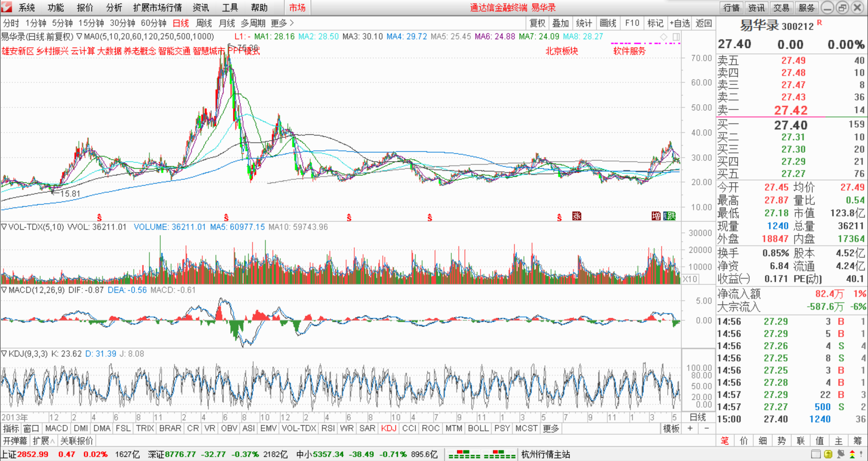Expand the MACD indicator dropdown triangle

[x=4, y=290]
